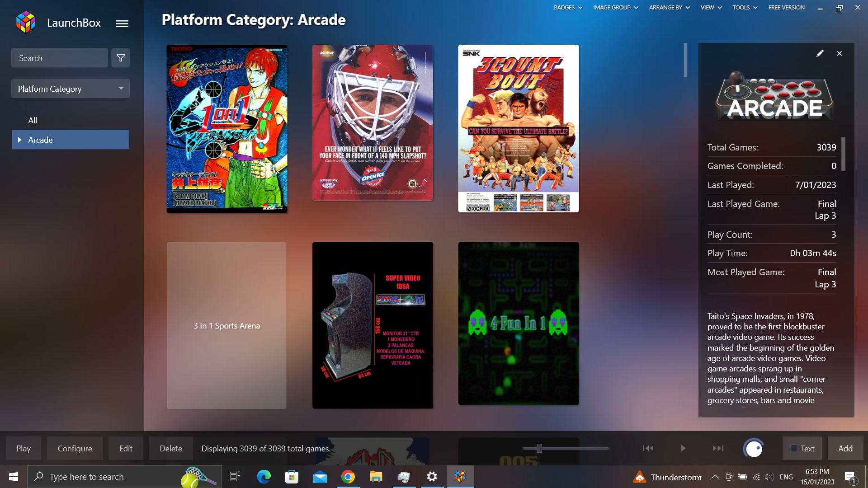Image resolution: width=868 pixels, height=488 pixels.
Task: Select the 3 in 1 Sports Arena tile
Action: point(226,325)
